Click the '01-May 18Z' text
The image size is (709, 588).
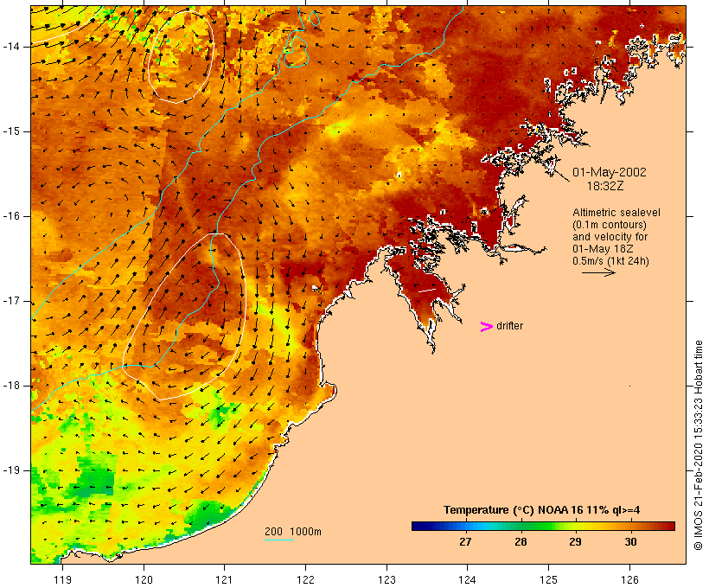[x=603, y=249]
